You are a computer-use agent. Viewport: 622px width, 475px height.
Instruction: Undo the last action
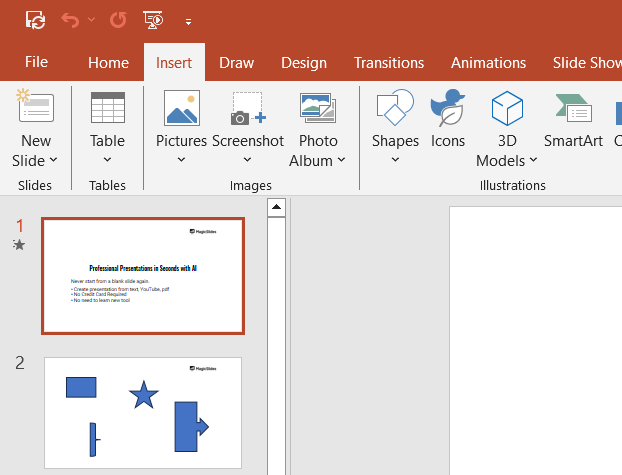coord(70,20)
